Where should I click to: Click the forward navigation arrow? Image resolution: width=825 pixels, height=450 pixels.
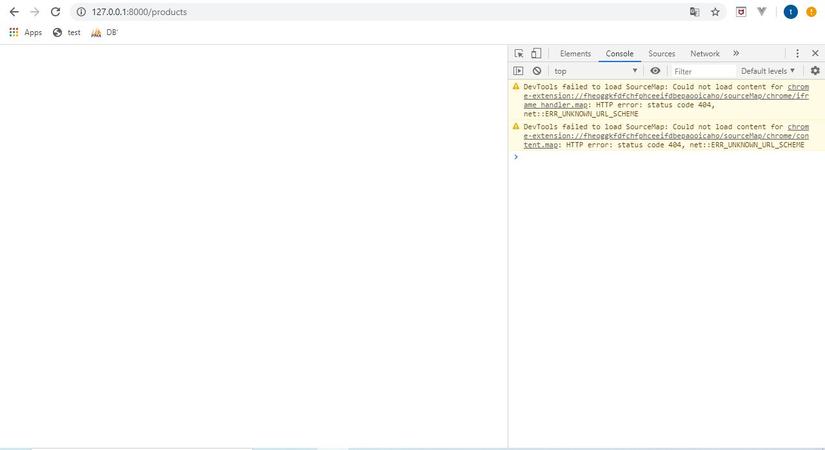35,12
